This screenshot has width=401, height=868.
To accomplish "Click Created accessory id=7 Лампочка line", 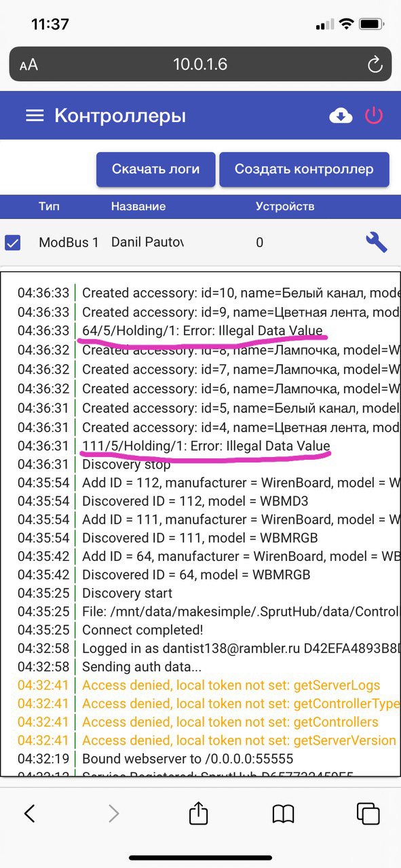I will tap(241, 371).
